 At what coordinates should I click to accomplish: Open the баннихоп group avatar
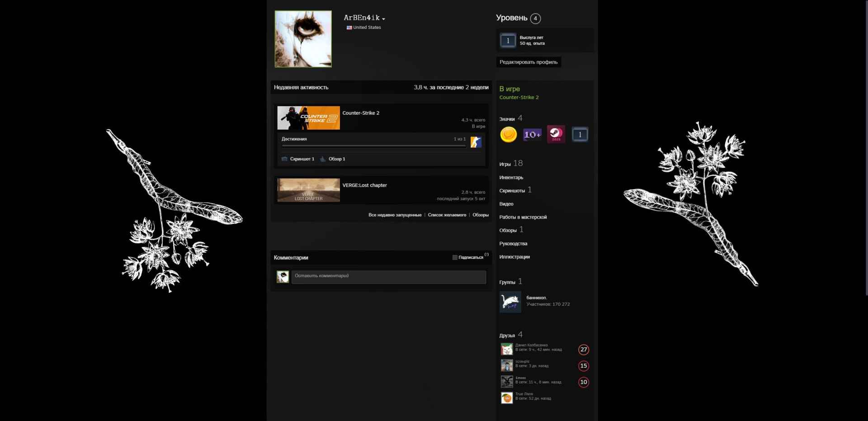point(510,302)
